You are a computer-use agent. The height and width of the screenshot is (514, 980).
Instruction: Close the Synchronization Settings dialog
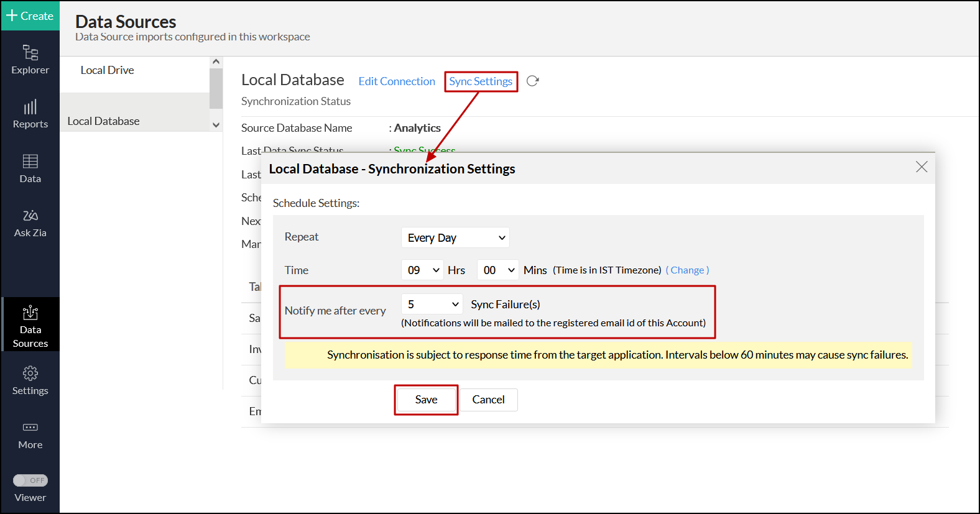[x=922, y=167]
